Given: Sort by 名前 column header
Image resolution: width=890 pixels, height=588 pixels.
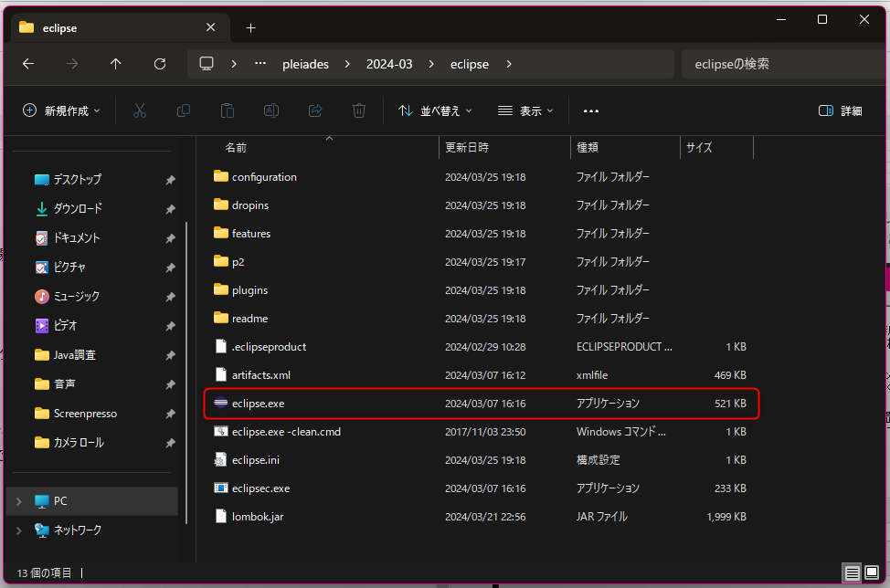Looking at the screenshot, I should (236, 147).
